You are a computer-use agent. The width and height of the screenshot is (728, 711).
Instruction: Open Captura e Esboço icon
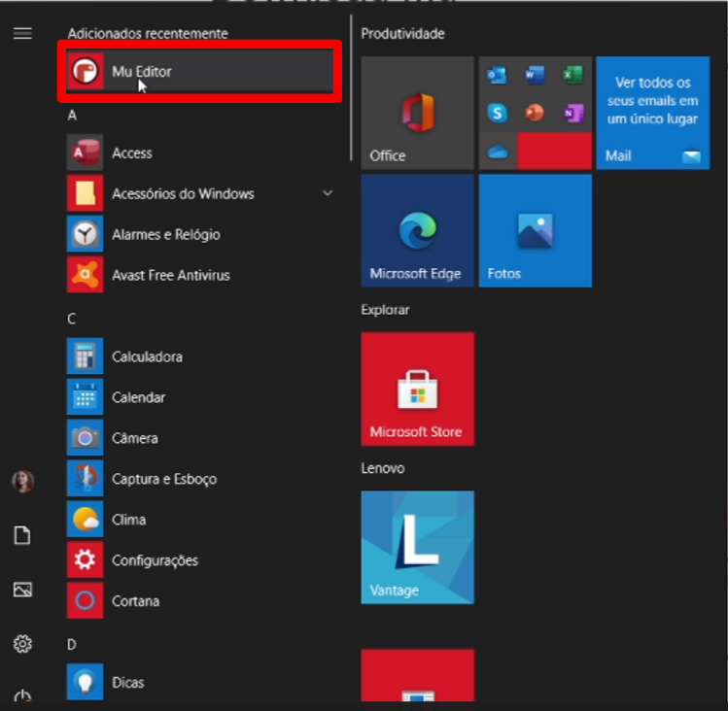pyautogui.click(x=85, y=479)
